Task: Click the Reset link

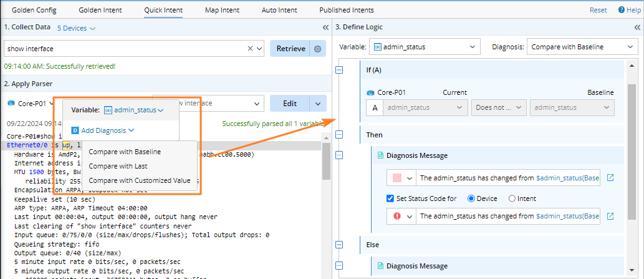Action: coord(598,10)
